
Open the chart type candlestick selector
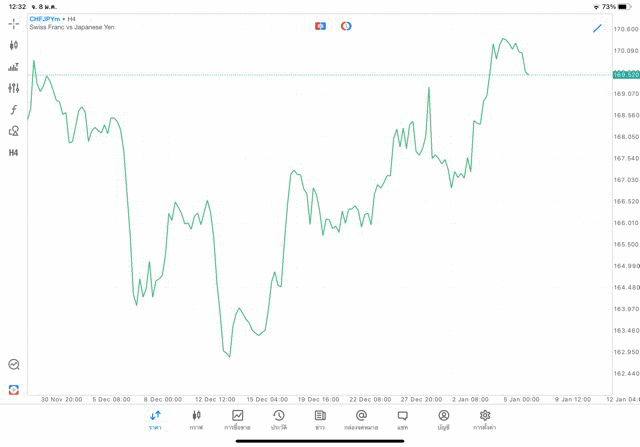(13, 45)
